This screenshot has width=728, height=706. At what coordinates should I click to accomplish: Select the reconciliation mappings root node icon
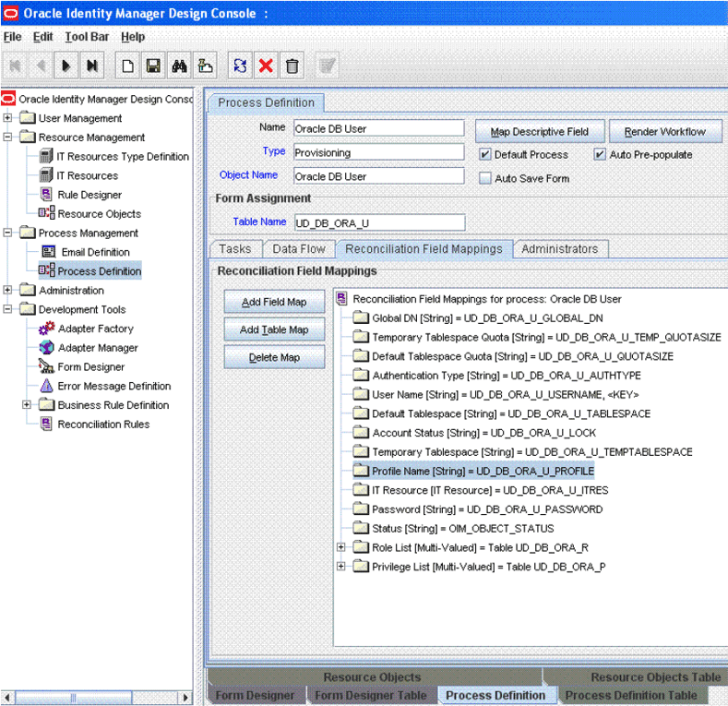click(x=341, y=299)
